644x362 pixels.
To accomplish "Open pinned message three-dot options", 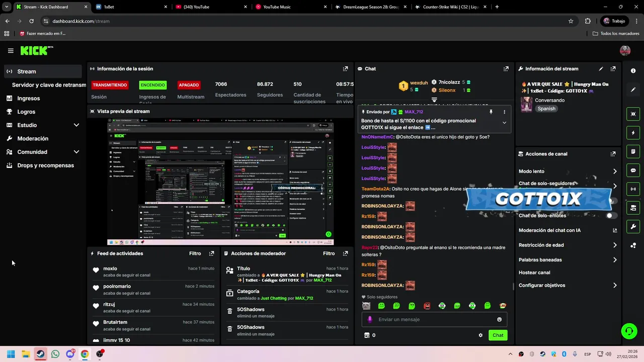I will point(504,112).
